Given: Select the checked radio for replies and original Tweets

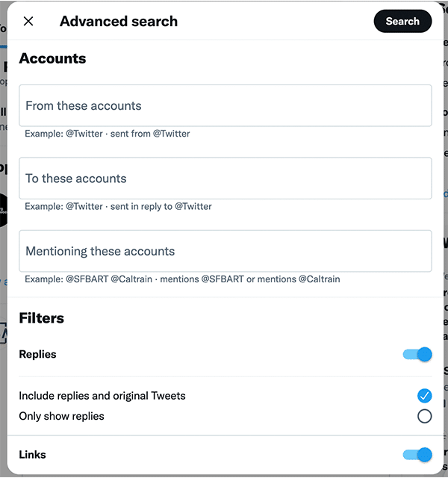Looking at the screenshot, I should 425,396.
